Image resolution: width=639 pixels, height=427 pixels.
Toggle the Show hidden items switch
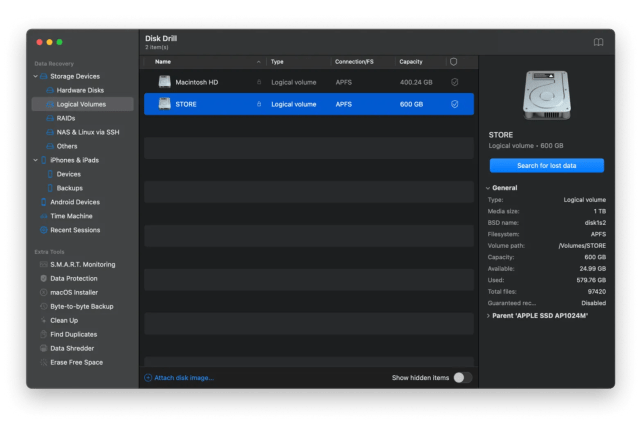click(x=463, y=378)
